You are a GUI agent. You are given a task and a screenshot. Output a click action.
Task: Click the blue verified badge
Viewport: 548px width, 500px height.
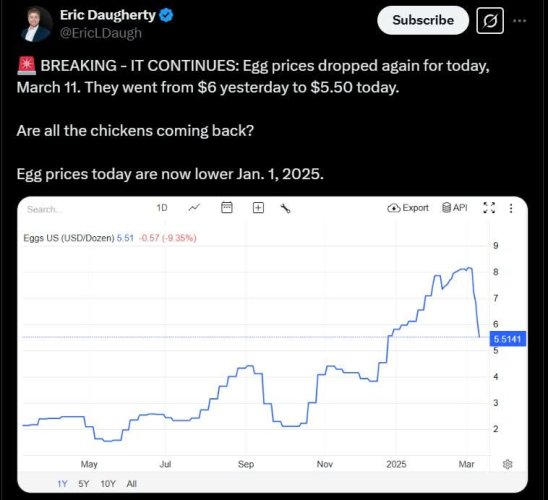[x=166, y=15]
